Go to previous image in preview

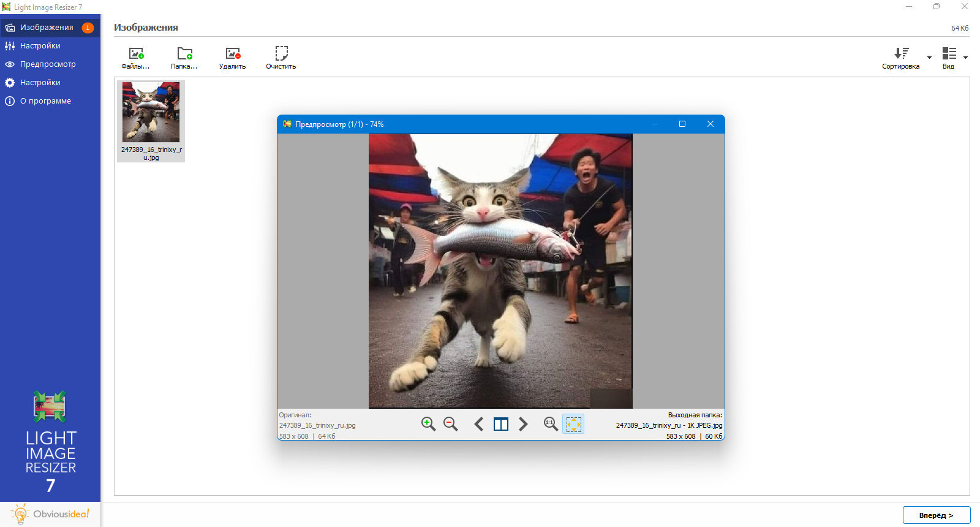tap(479, 424)
